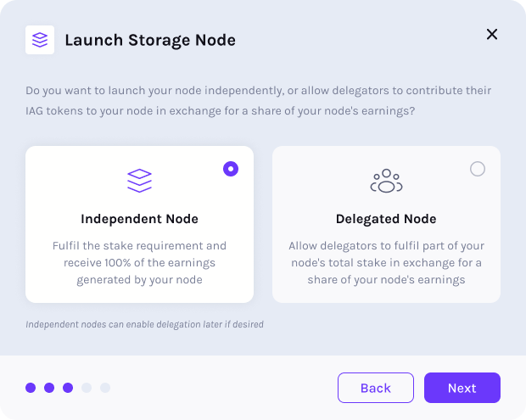The height and width of the screenshot is (420, 526).
Task: Click the people group Delegated Node icon
Action: [x=386, y=181]
